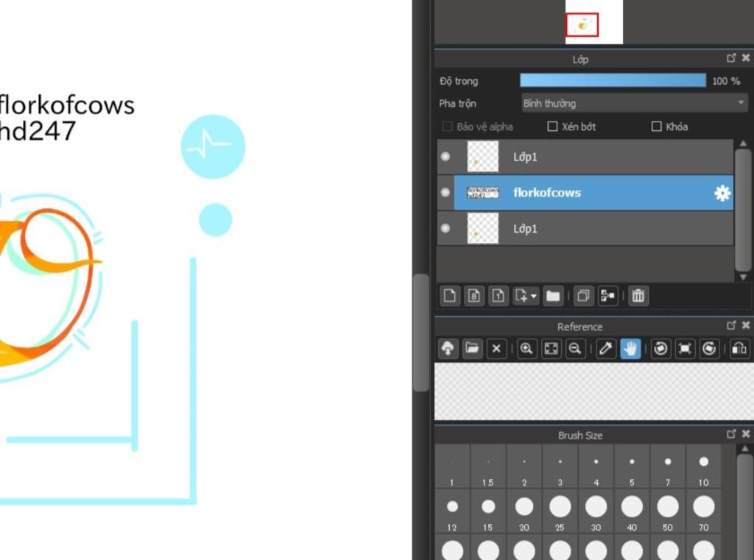754x560 pixels.
Task: Hide the bottom Lớp1 layer
Action: tap(445, 228)
